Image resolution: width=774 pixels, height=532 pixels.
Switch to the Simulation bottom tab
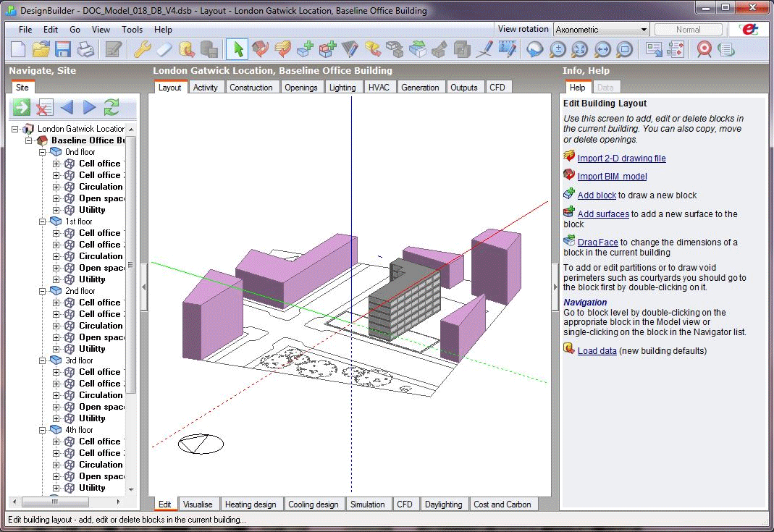tap(367, 504)
